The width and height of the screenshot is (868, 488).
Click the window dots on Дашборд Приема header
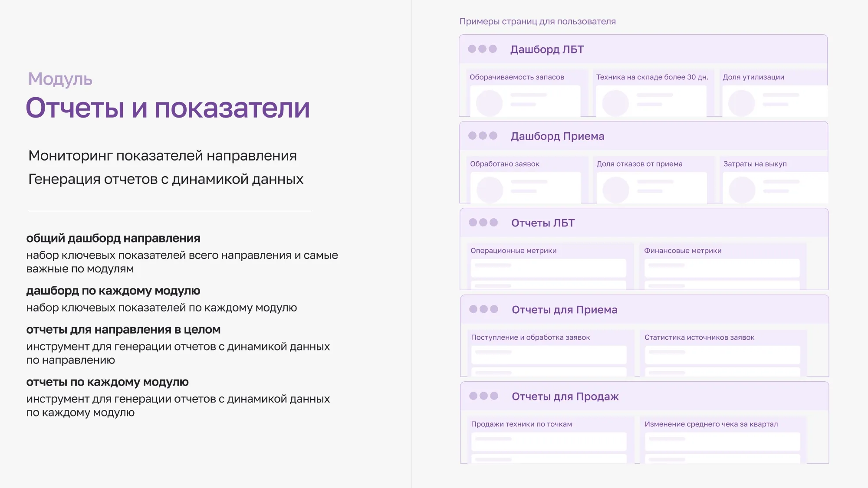tap(482, 136)
